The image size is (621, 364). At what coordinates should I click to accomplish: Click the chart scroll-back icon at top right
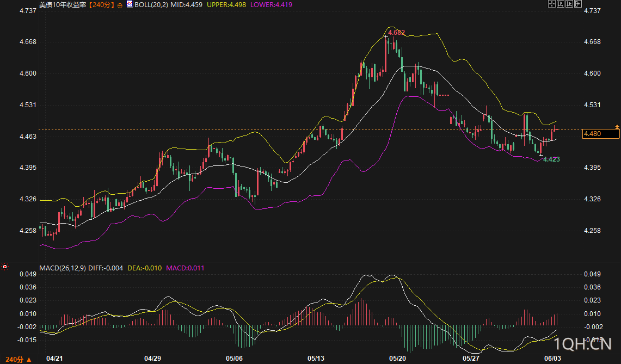(561, 4)
